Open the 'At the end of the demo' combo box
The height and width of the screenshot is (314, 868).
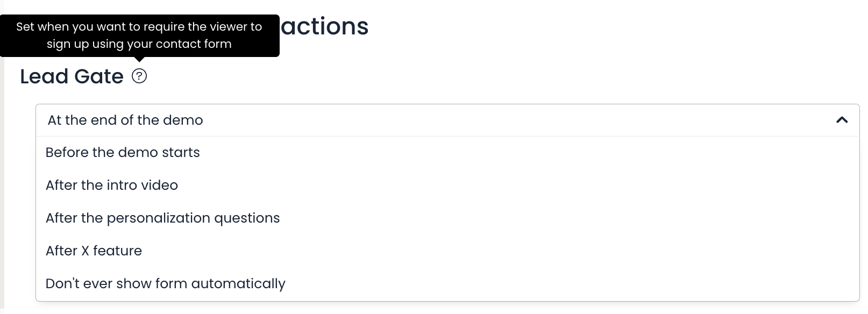point(447,120)
